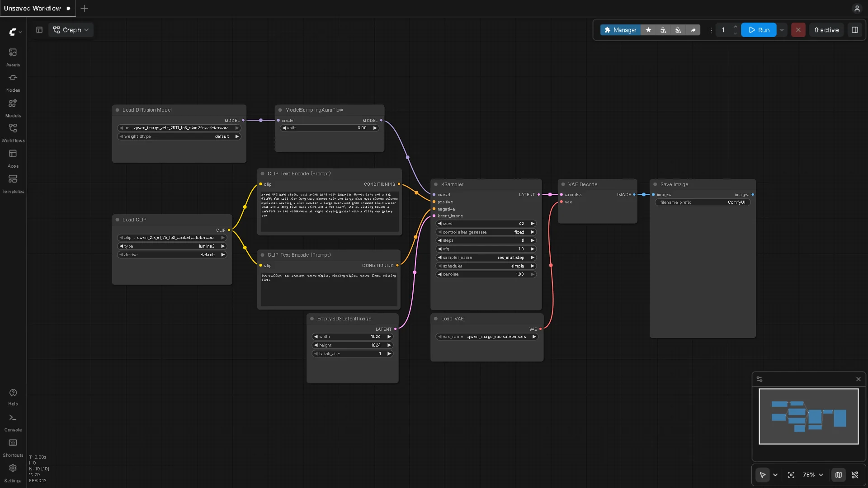Viewport: 868px width, 488px height.
Task: Close the minimap panel
Action: click(x=858, y=379)
